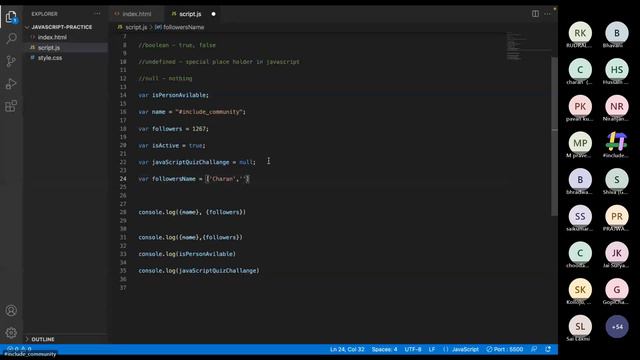Click the var isActive = true line
Viewport: 640px width, 360px height.
172,145
